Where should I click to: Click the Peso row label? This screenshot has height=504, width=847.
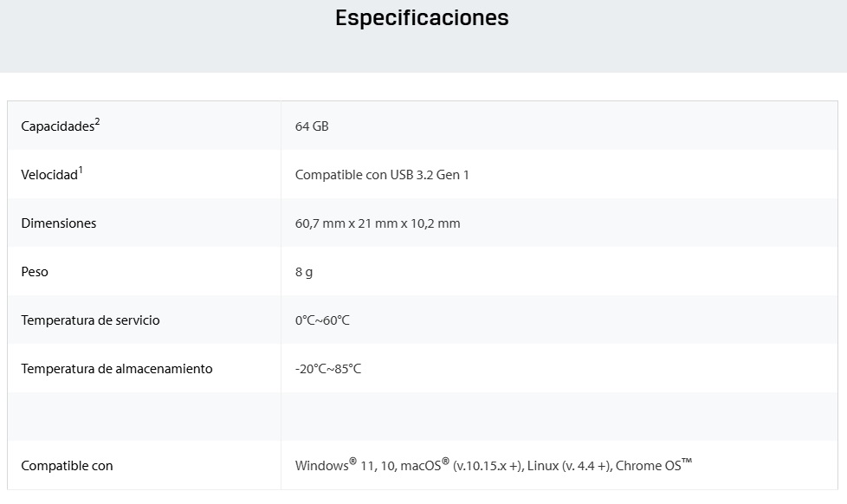[x=35, y=272]
